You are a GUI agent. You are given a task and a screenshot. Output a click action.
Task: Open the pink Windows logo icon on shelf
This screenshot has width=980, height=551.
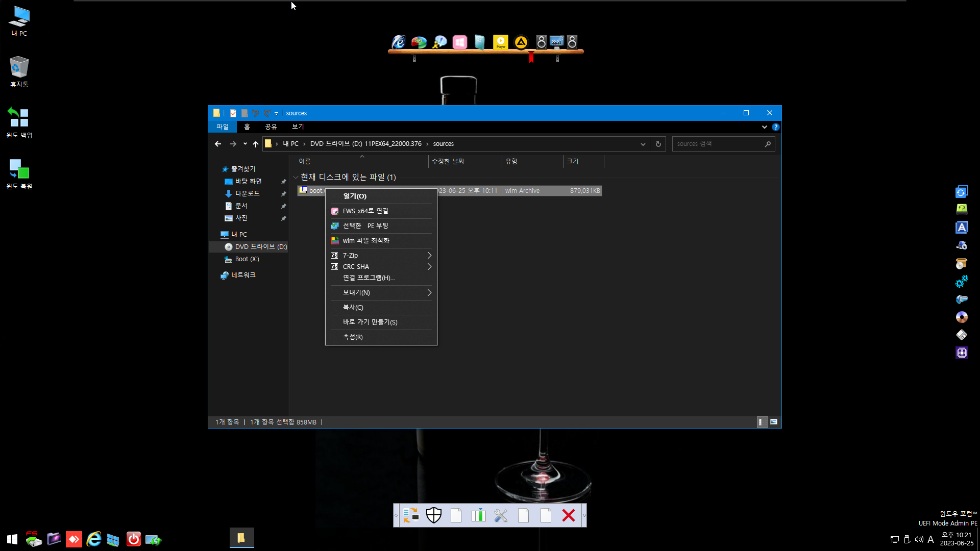(460, 42)
